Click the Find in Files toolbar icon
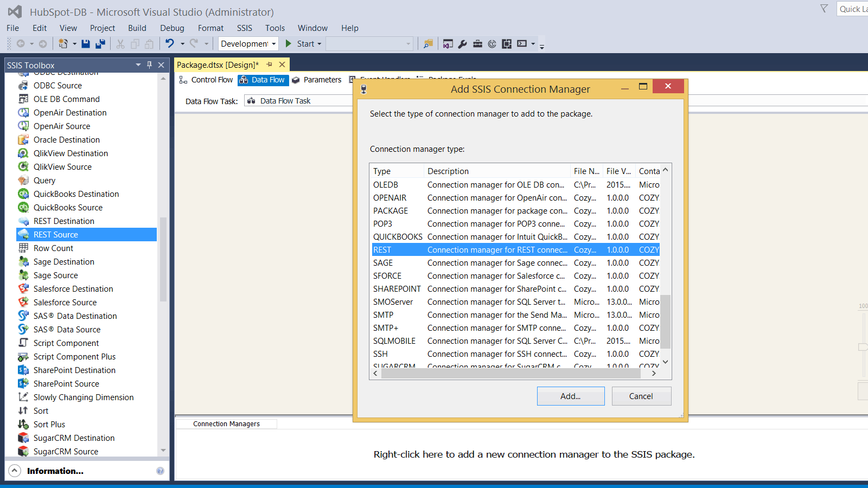 [428, 44]
